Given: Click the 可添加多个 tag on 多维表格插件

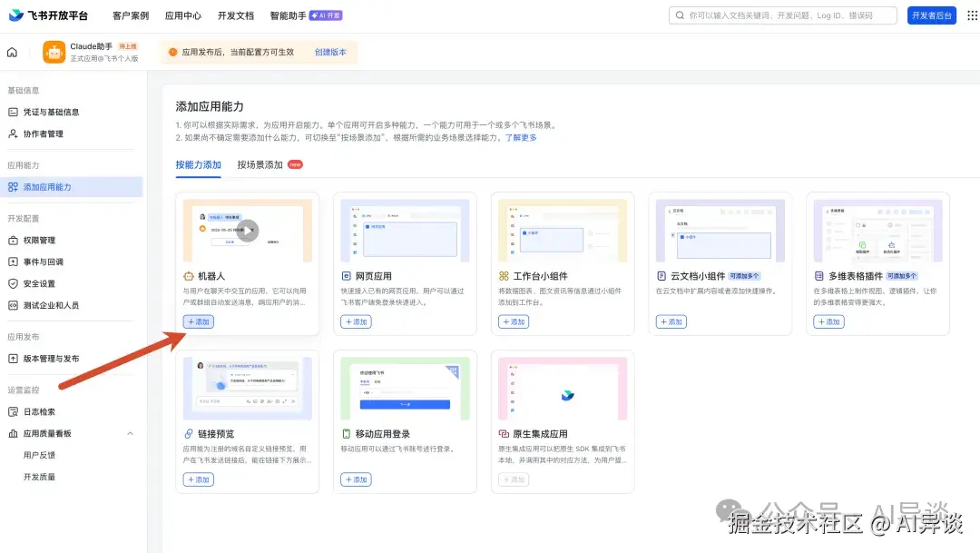Looking at the screenshot, I should 902,276.
